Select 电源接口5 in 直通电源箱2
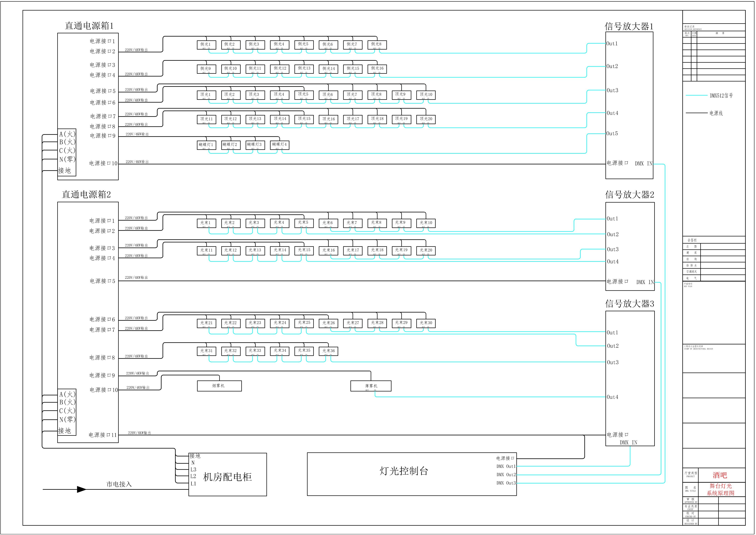 102,281
